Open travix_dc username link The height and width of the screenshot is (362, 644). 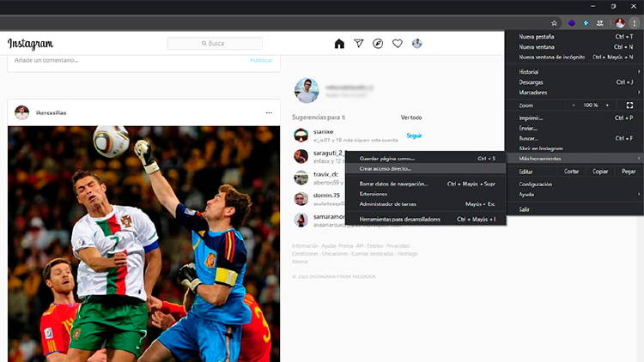(325, 174)
